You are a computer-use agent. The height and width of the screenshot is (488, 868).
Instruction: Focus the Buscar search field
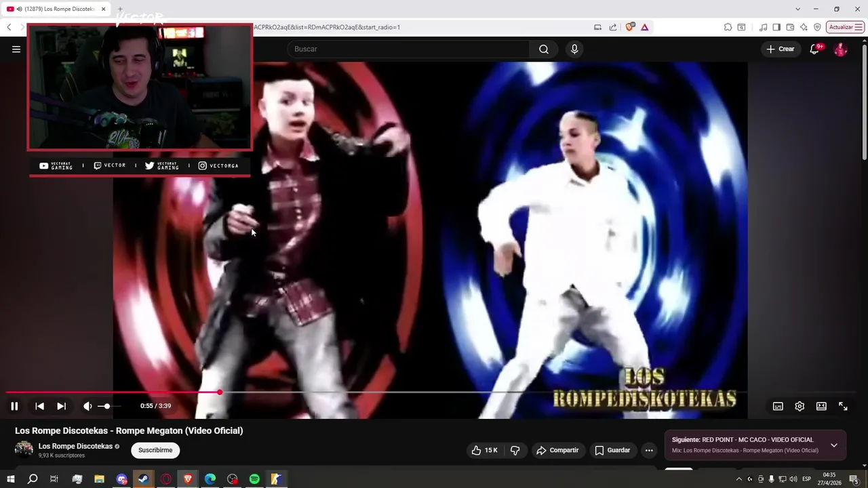(408, 49)
